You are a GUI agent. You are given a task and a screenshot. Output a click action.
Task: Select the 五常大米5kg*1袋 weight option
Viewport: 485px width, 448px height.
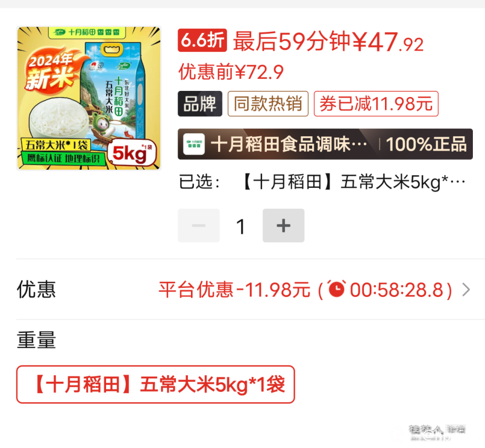156,384
